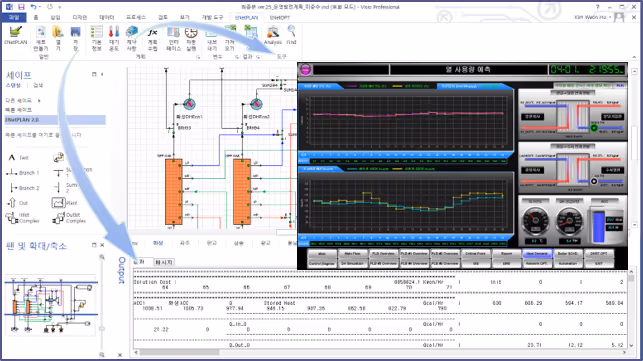The height and width of the screenshot is (361, 643).
Task: Click the thermometer temperature icon
Action: (x=114, y=32)
